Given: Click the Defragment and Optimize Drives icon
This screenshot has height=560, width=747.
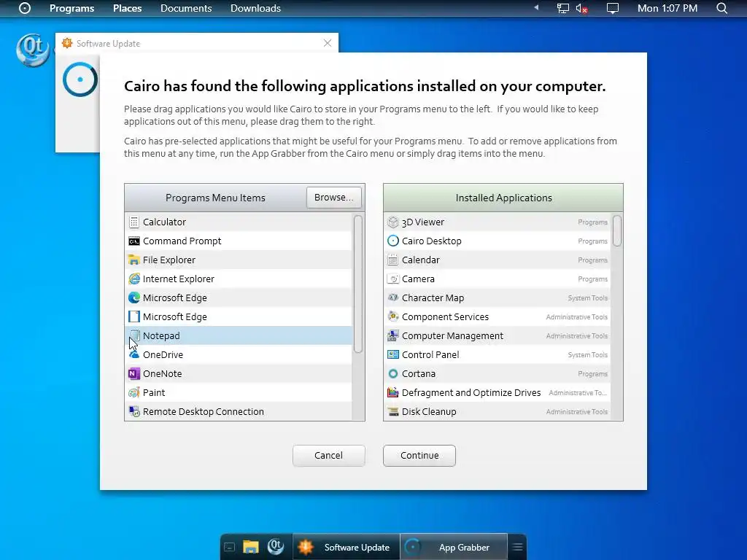Looking at the screenshot, I should [392, 393].
